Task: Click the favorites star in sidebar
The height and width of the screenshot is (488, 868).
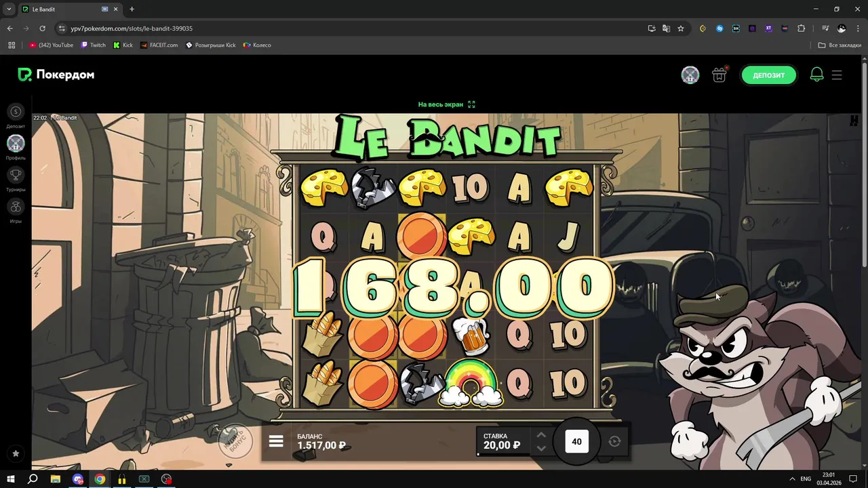Action: [16, 453]
